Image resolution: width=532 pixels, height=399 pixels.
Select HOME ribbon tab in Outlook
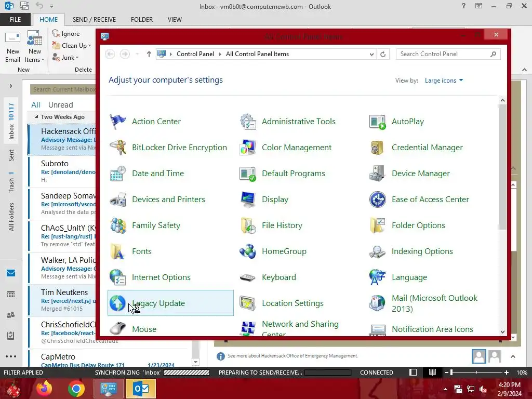[x=48, y=20]
